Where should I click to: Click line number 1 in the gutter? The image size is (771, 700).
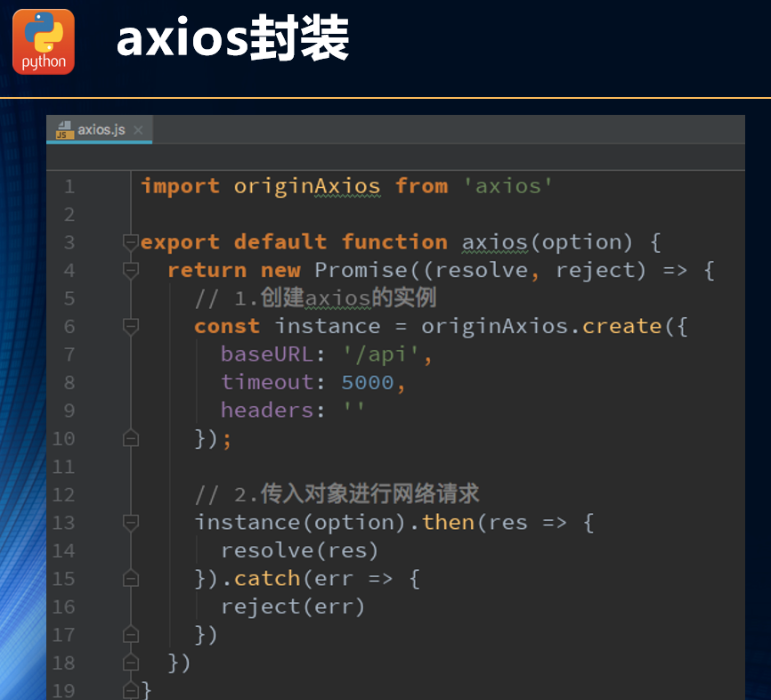pyautogui.click(x=69, y=186)
